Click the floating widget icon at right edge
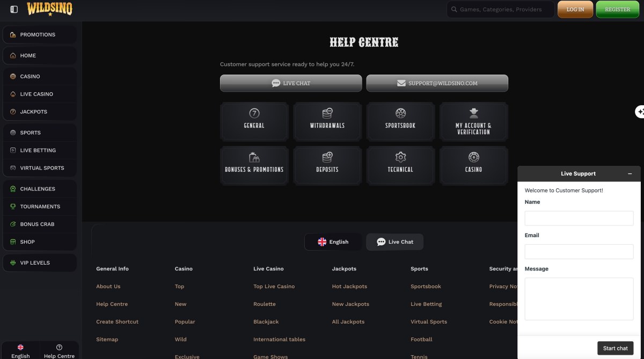The image size is (644, 359). 640,112
